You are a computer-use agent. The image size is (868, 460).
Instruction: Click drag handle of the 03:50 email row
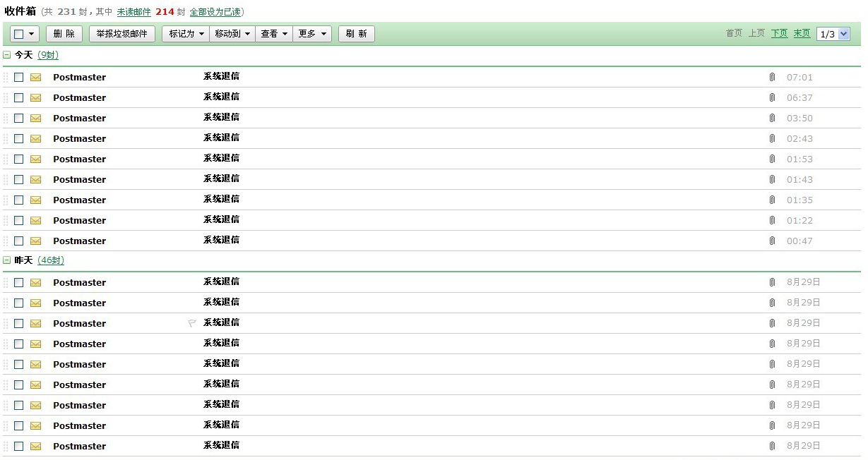click(6, 119)
